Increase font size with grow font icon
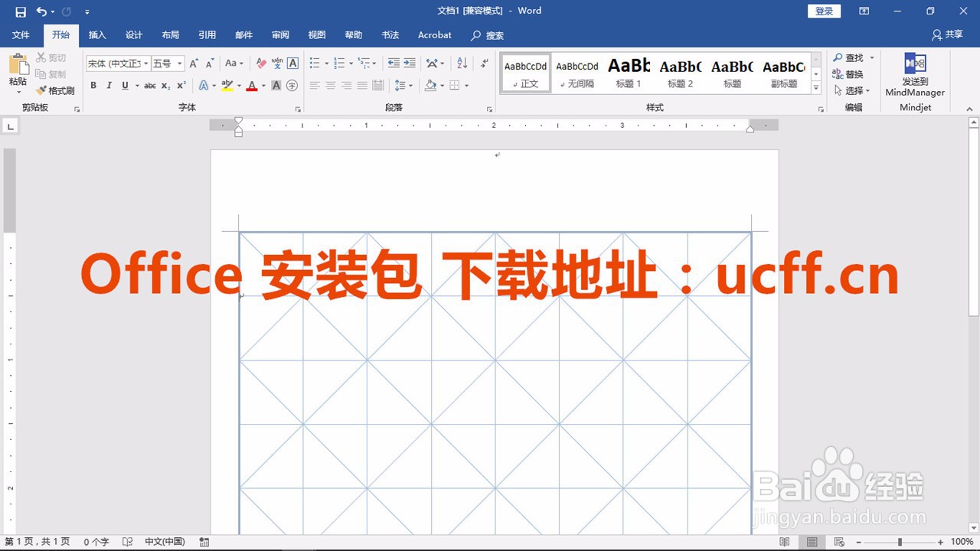The height and width of the screenshot is (551, 980). tap(194, 64)
